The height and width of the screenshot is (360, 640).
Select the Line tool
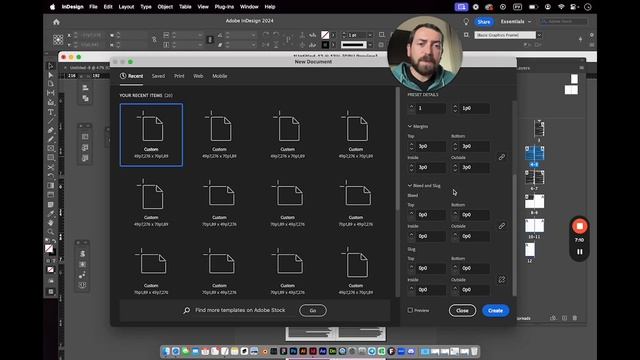pos(51,121)
